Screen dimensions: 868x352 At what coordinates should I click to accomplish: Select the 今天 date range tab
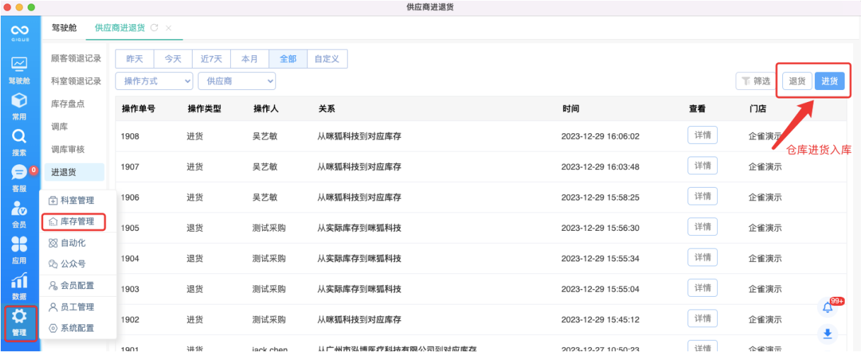[x=173, y=59]
